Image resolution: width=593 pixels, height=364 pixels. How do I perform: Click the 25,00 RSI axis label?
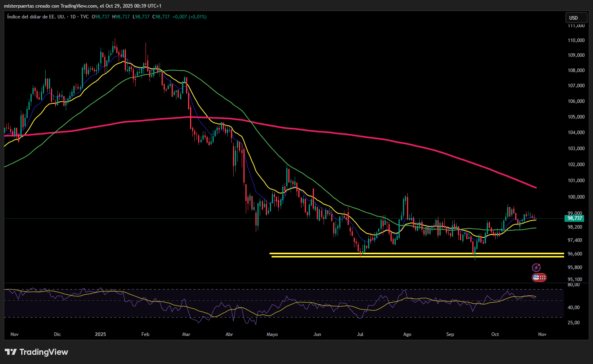(x=574, y=323)
